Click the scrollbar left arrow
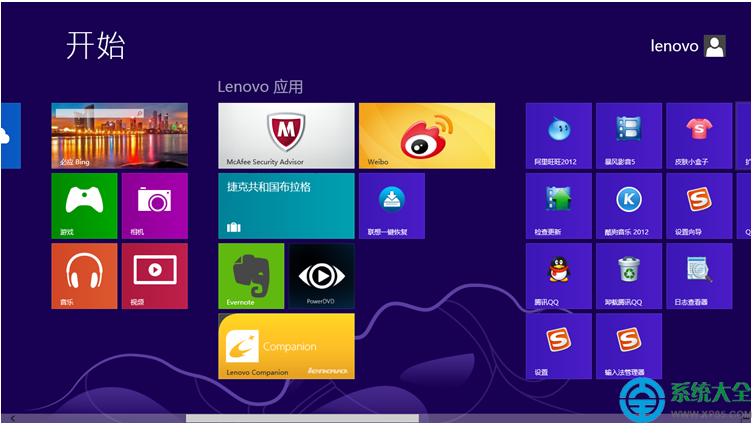Image resolution: width=754 pixels, height=425 pixels. 13,419
